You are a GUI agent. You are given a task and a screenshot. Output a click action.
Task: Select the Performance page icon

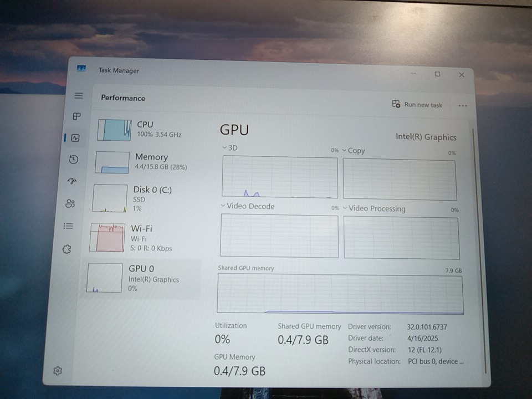point(75,138)
